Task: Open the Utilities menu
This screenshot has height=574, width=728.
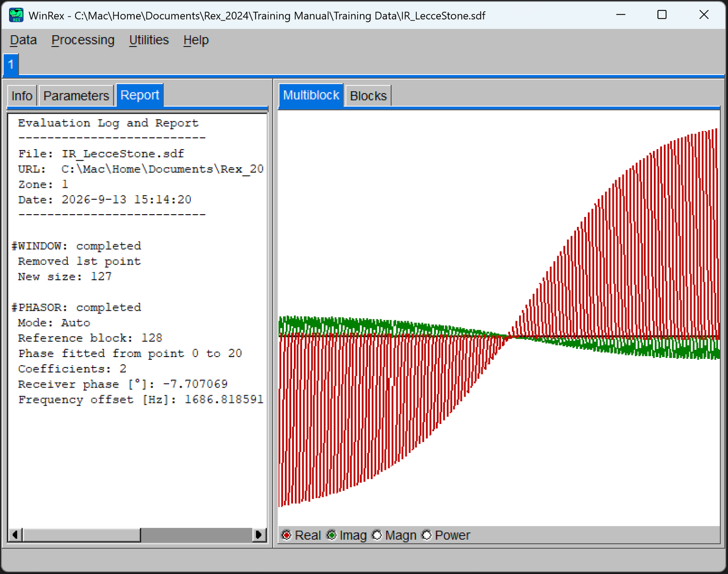Action: [149, 40]
